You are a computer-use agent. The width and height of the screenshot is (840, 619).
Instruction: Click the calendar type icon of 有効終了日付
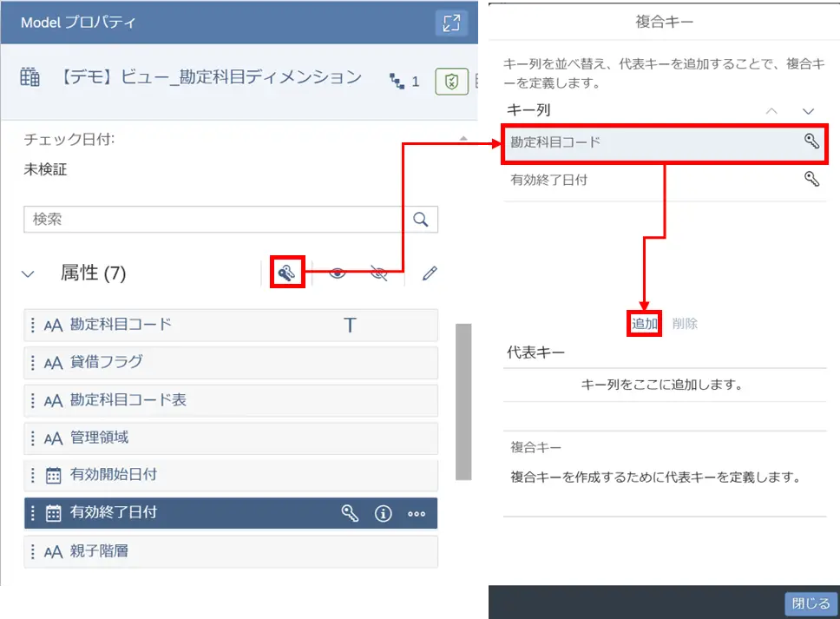pos(53,513)
